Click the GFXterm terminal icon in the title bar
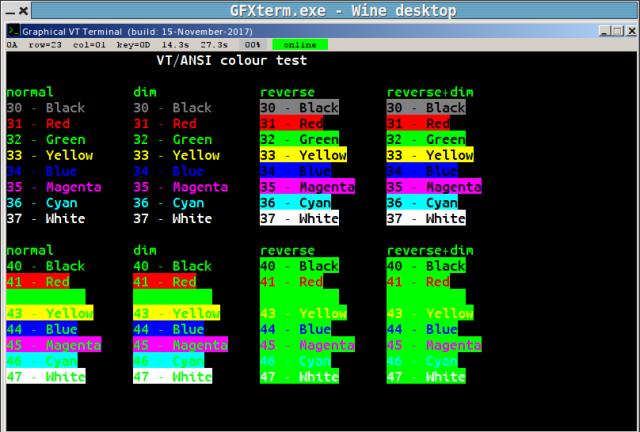Viewport: 640px width, 432px height. pyautogui.click(x=12, y=31)
